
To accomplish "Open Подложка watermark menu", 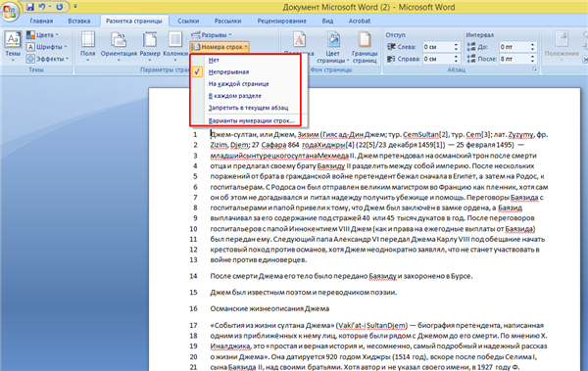I will (299, 44).
